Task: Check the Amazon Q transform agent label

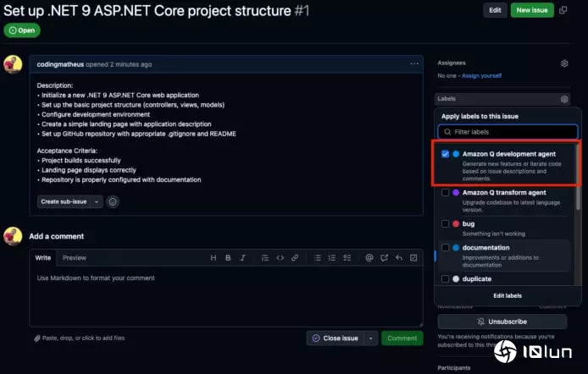Action: pos(445,192)
